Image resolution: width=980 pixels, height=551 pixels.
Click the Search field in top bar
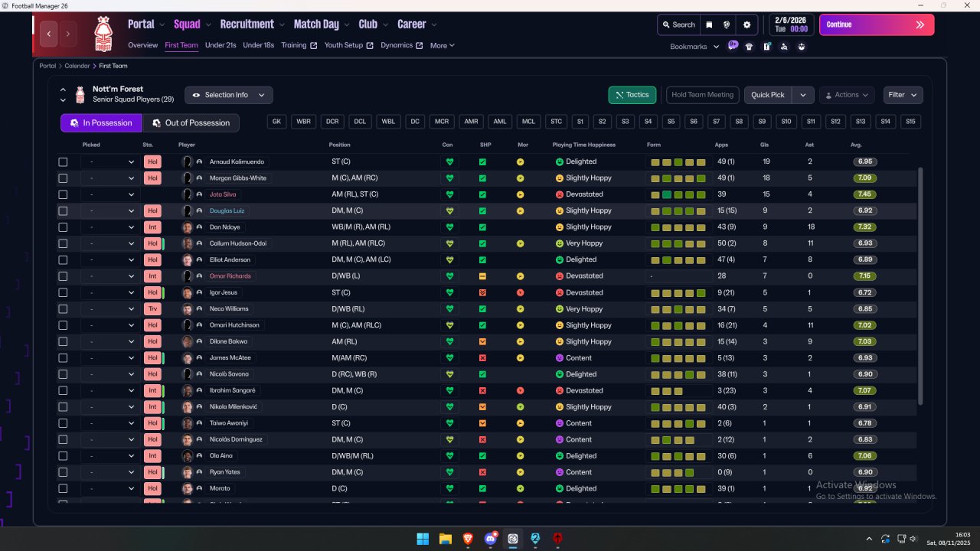point(678,24)
